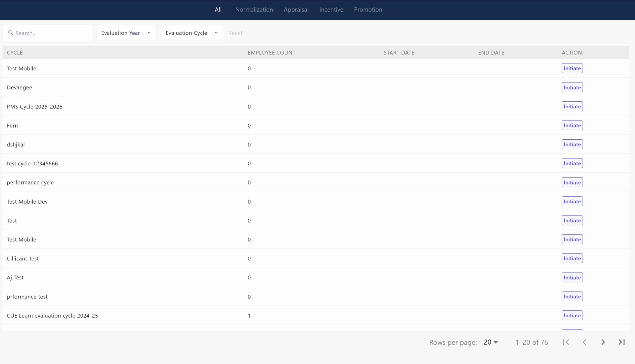Select the test cycle-12345666 name
Viewport: 635px width, 364px height.
point(32,163)
